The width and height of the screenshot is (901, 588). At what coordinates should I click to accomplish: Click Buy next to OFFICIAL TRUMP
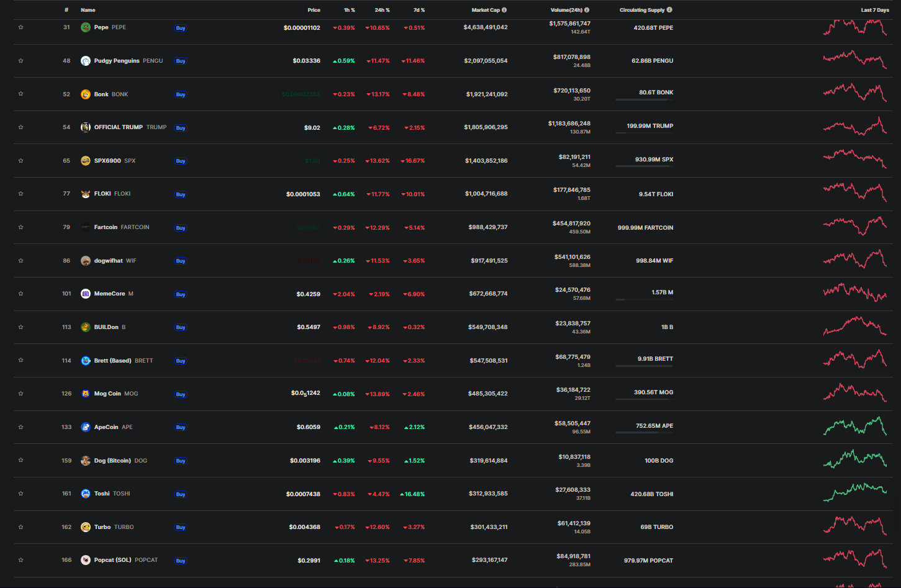181,128
